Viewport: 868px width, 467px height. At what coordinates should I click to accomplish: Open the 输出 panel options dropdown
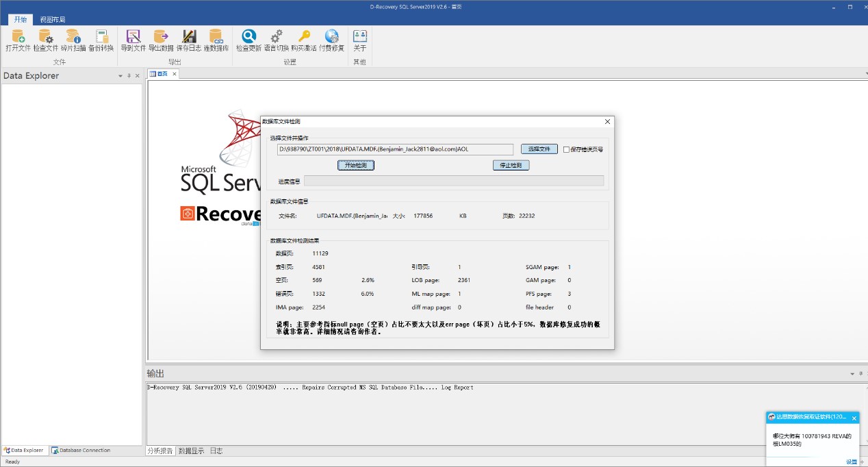(x=852, y=374)
